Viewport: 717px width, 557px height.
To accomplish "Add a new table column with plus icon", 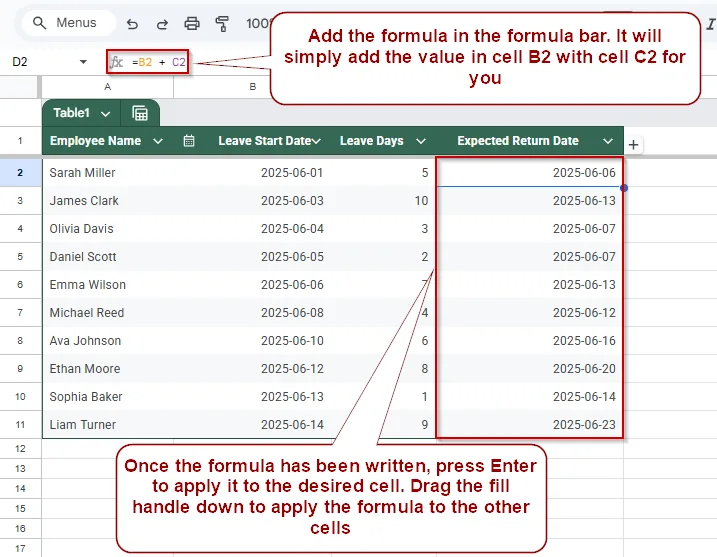I will pyautogui.click(x=633, y=145).
